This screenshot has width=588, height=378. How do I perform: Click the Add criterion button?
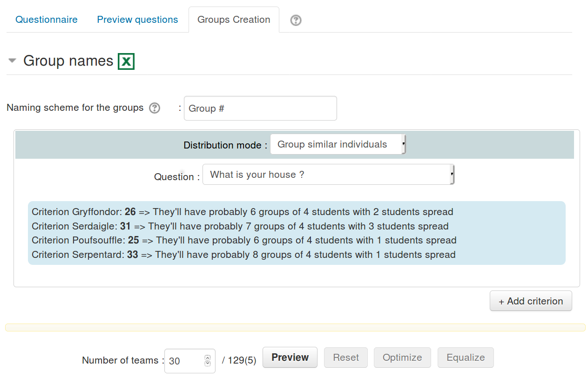point(531,301)
